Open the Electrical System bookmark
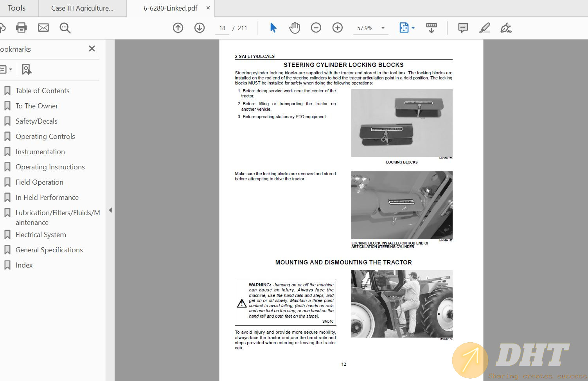The image size is (588, 381). pos(41,235)
